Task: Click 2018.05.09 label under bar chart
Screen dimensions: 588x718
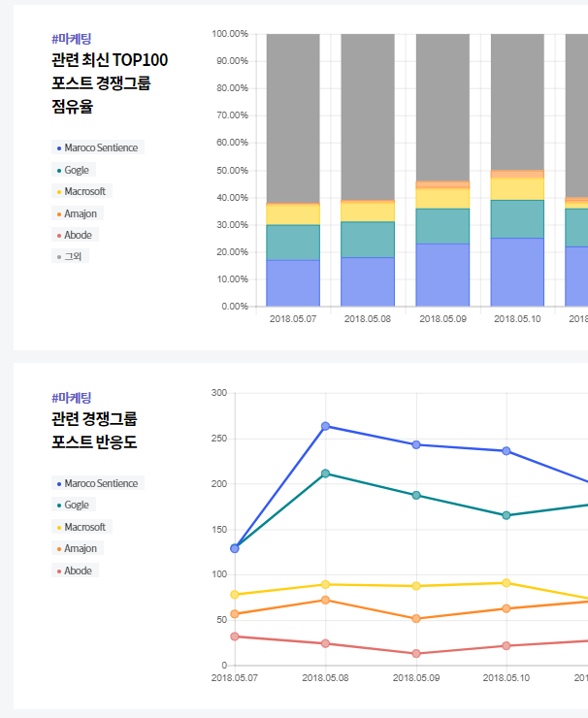Action: 442,319
